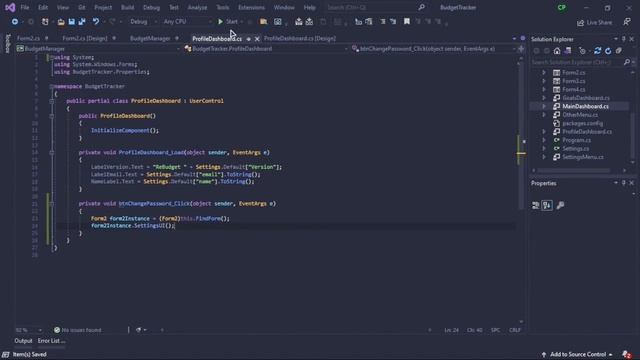
Task: Click the Save All toolbar icon
Action: click(x=82, y=22)
